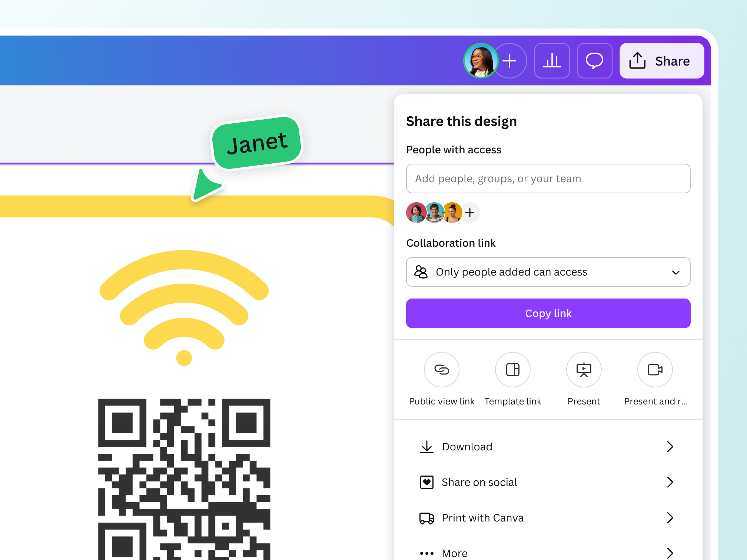Open the comments speech bubble icon

594,61
